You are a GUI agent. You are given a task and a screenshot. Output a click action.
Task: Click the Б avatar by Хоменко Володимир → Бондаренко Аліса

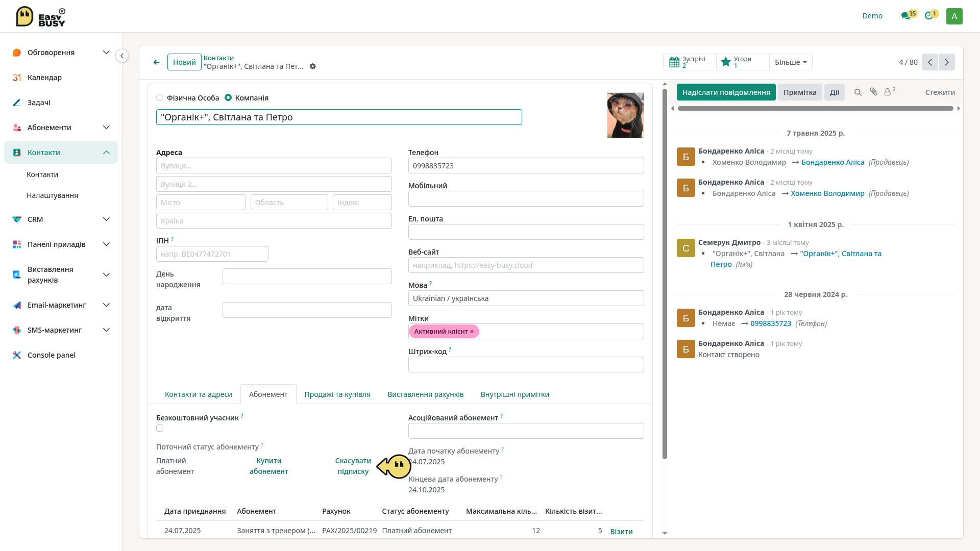pos(686,157)
